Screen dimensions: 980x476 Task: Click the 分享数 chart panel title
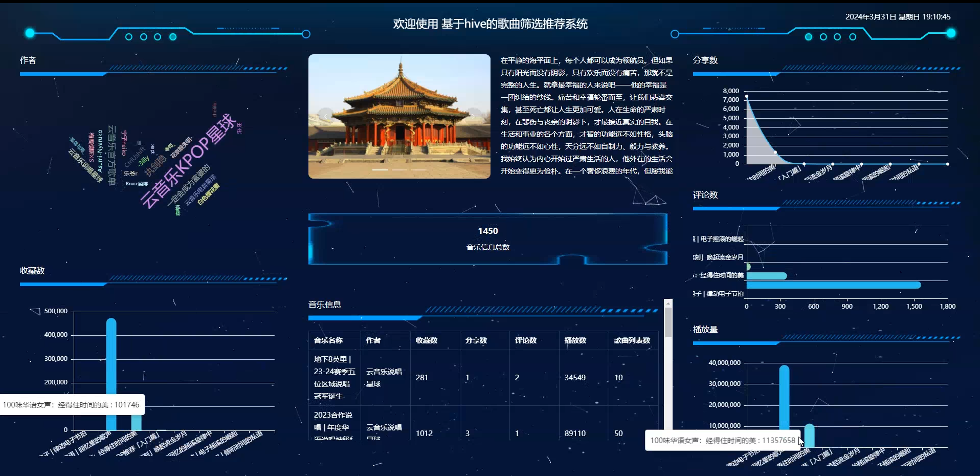tap(705, 60)
